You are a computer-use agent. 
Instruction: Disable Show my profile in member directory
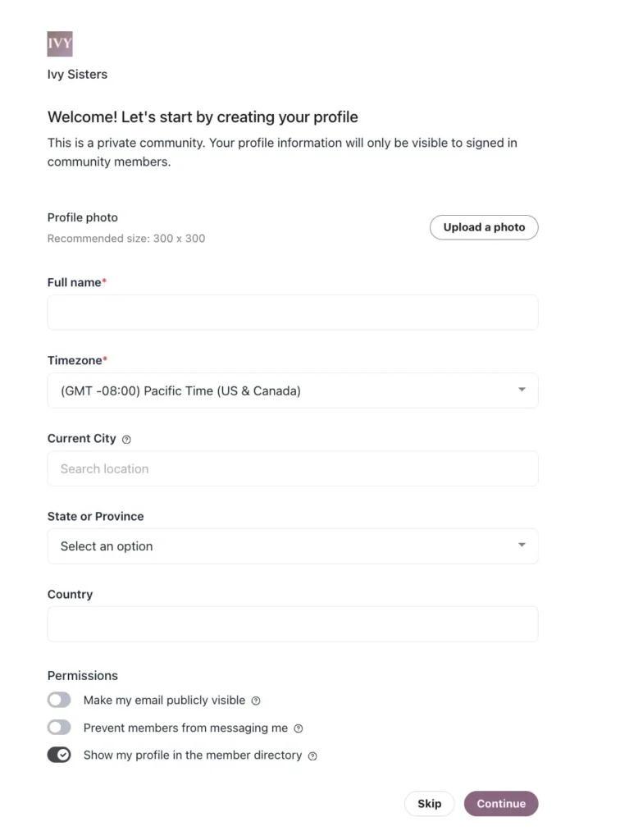(59, 755)
